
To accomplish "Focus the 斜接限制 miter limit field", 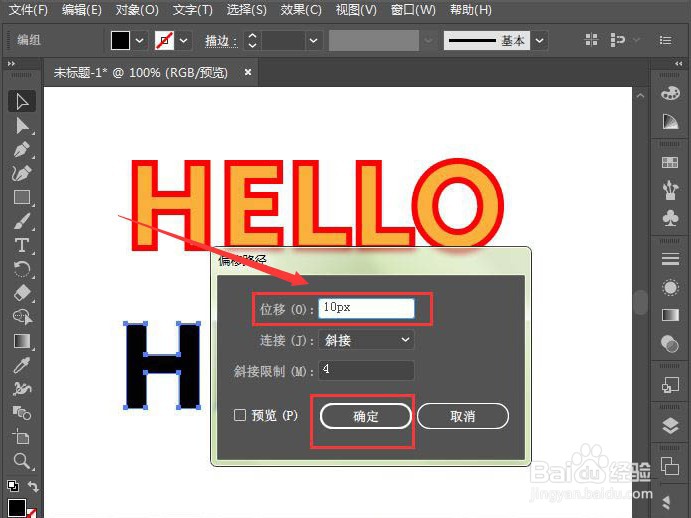I will pyautogui.click(x=367, y=370).
